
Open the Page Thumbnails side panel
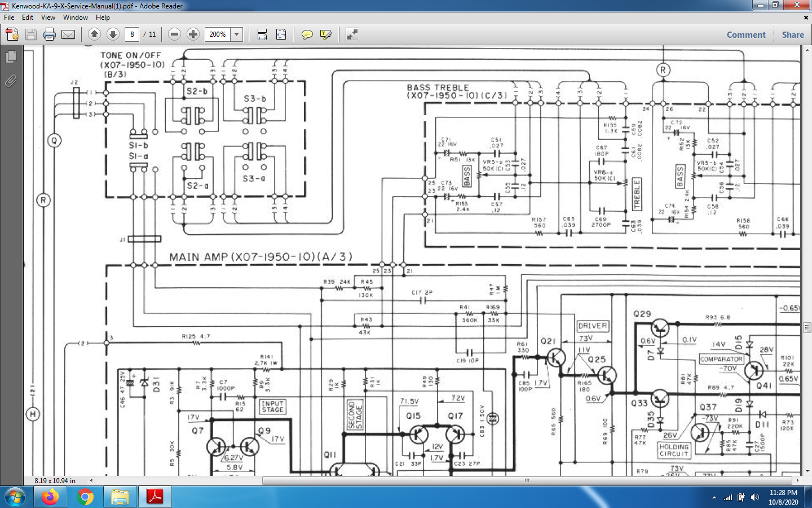11,57
